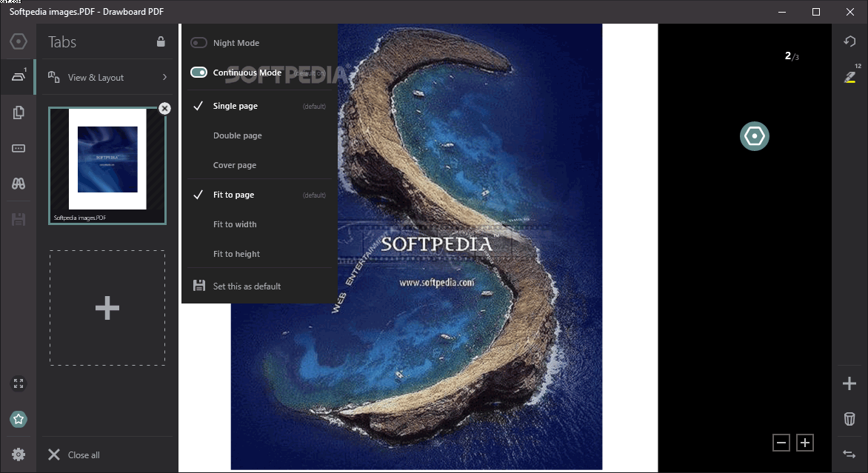This screenshot has height=473, width=868.
Task: Click Close all tabs
Action: pyautogui.click(x=74, y=454)
